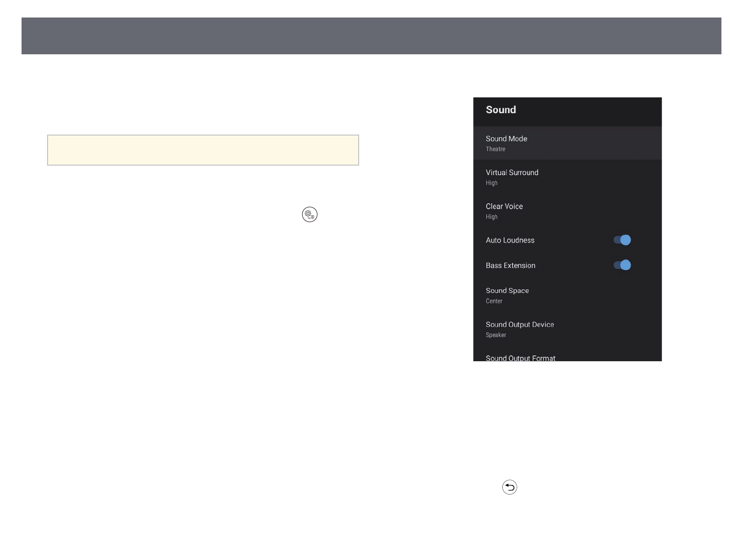The image size is (756, 534).
Task: Click the Center value under Sound Space
Action: (494, 301)
